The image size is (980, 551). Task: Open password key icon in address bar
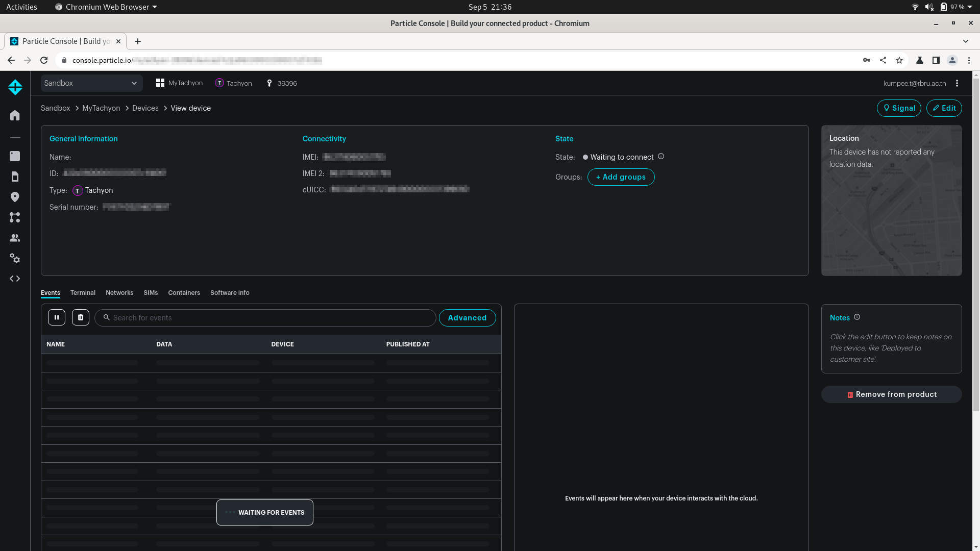[x=867, y=60]
